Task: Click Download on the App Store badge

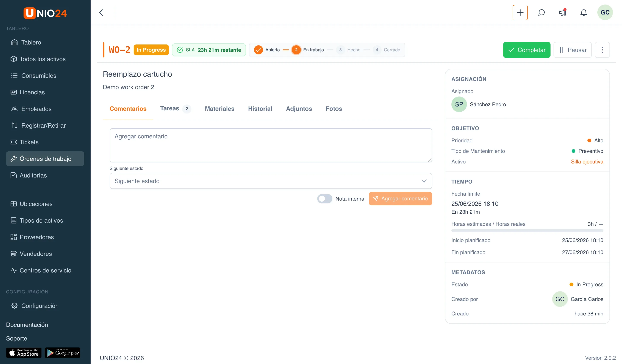Action: pyautogui.click(x=24, y=353)
